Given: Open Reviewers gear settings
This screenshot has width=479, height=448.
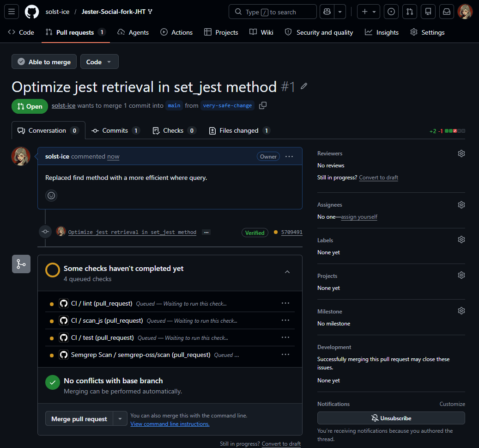Looking at the screenshot, I should click(461, 153).
